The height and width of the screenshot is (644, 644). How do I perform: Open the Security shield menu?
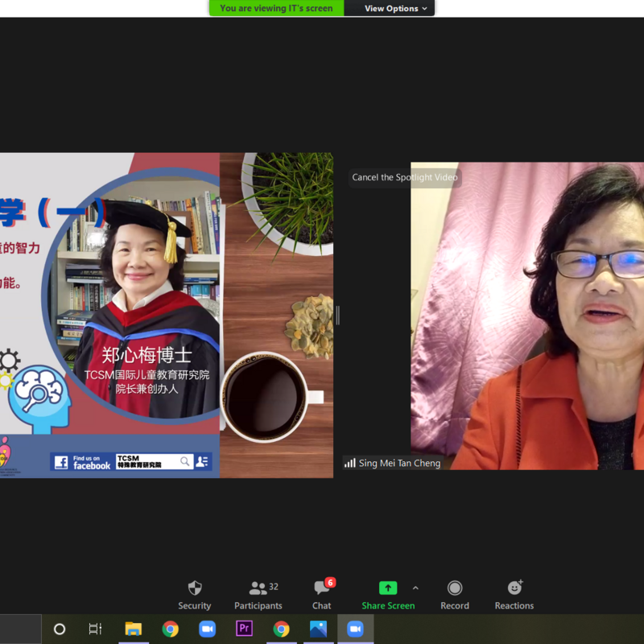tap(194, 594)
